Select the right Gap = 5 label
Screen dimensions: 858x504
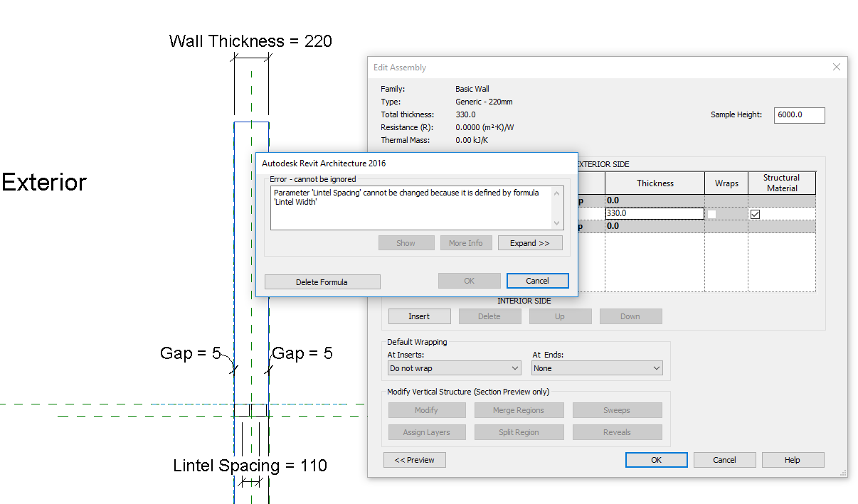point(302,353)
